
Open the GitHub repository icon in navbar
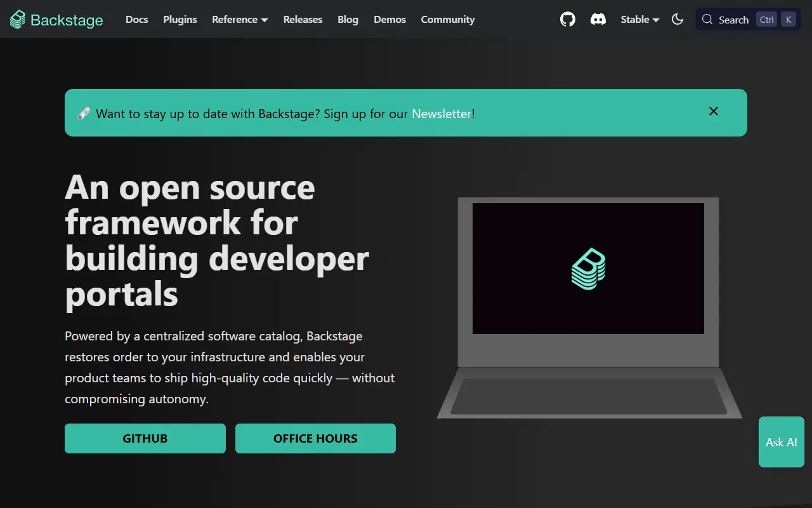click(x=568, y=20)
